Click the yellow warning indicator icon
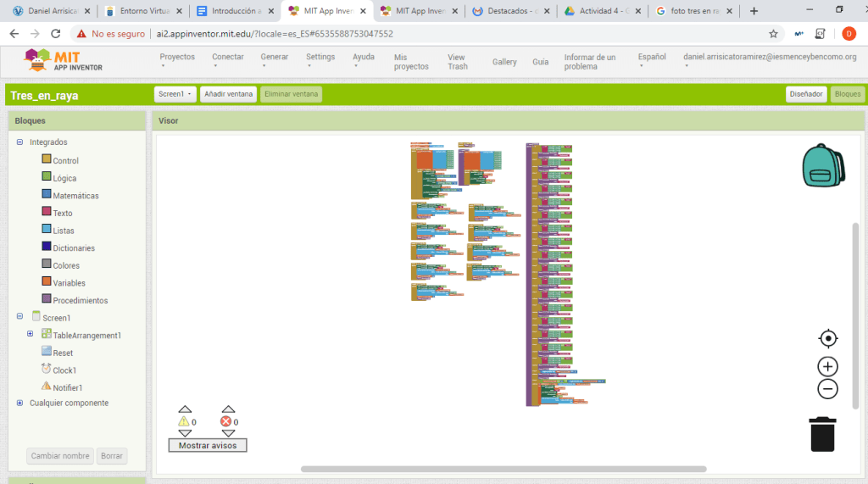The image size is (868, 484). (184, 421)
